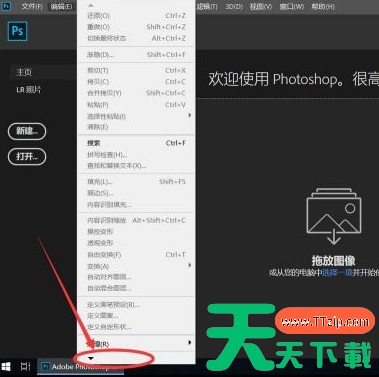This screenshot has height=377, width=379.
Task: Choose 自动对齐图层... entry
Action: pos(136,277)
